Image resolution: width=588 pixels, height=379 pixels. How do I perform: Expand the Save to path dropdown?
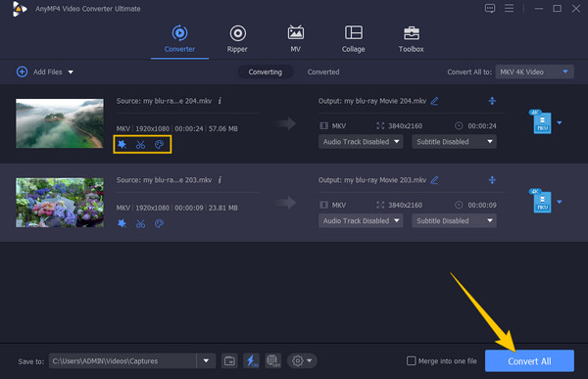[206, 361]
